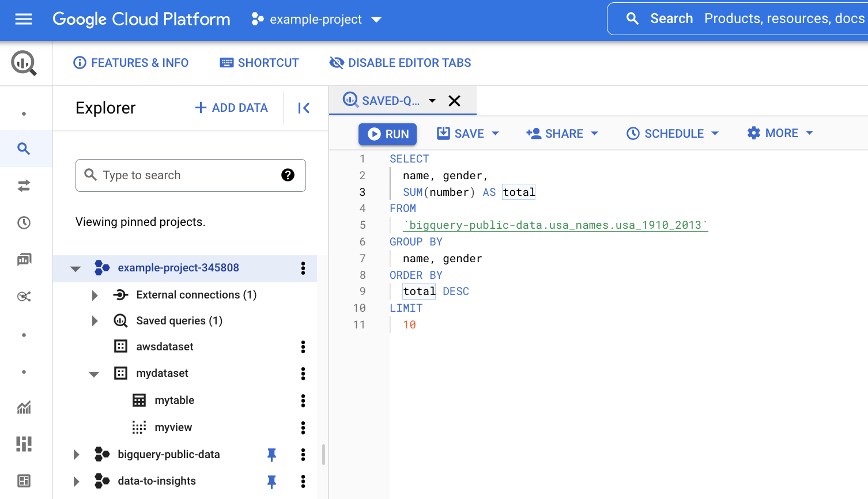The height and width of the screenshot is (499, 868).
Task: Open Scheduled Queries via the clock icon
Action: click(24, 222)
